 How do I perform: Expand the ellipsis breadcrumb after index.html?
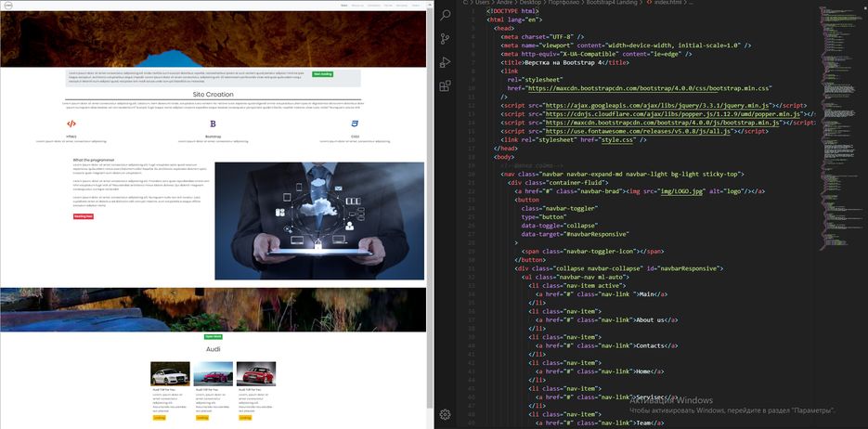(692, 3)
